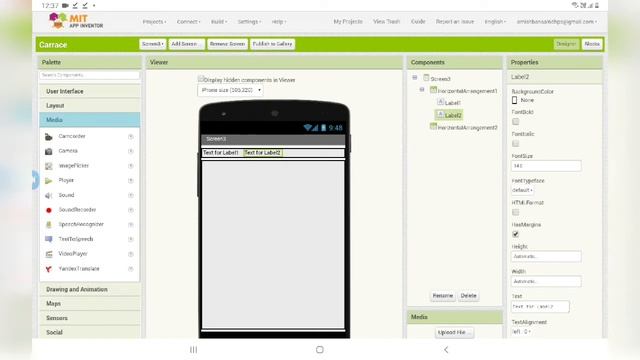Collapse HorizontalArrangement1 tree node
The height and width of the screenshot is (360, 640).
click(x=422, y=90)
